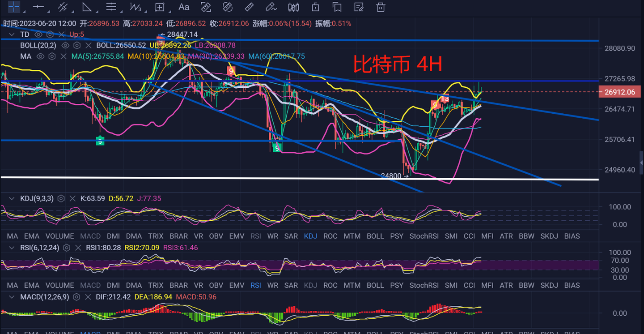This screenshot has width=644, height=334.
Task: Click the 28080.90 price axis label
Action: click(619, 48)
